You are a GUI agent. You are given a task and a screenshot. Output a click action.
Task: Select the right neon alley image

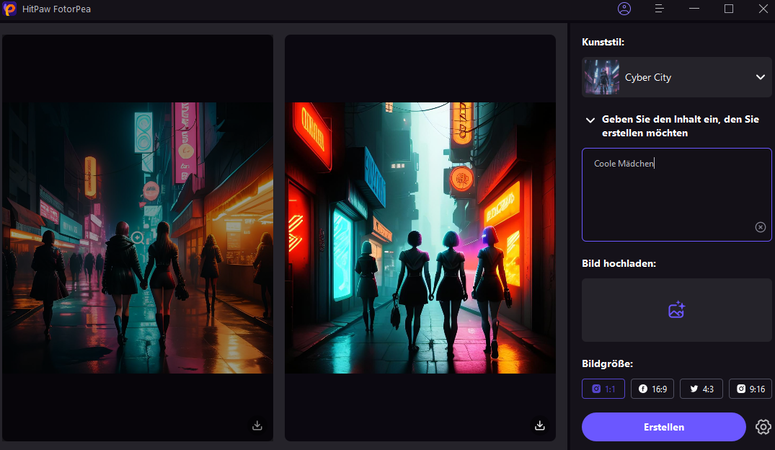pos(420,238)
